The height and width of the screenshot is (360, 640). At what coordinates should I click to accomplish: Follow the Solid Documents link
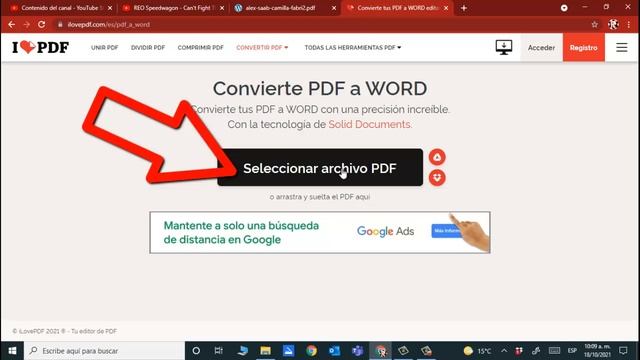tap(370, 124)
